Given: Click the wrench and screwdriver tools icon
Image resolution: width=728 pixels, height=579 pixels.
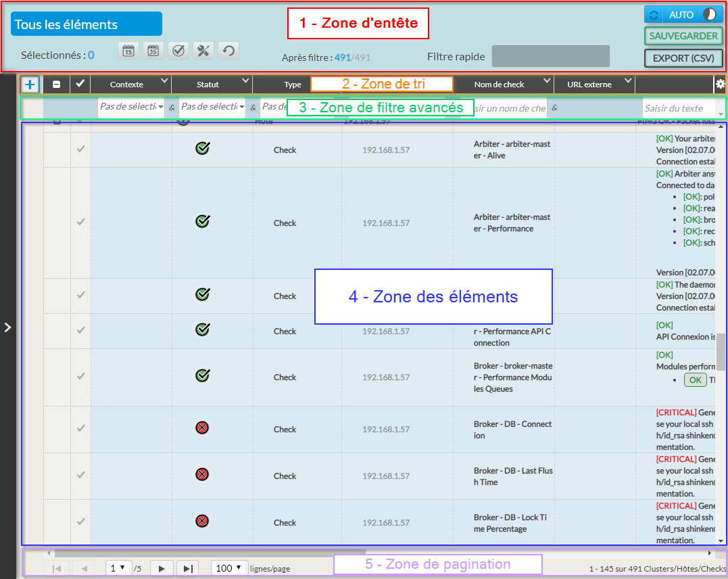Looking at the screenshot, I should [x=203, y=51].
